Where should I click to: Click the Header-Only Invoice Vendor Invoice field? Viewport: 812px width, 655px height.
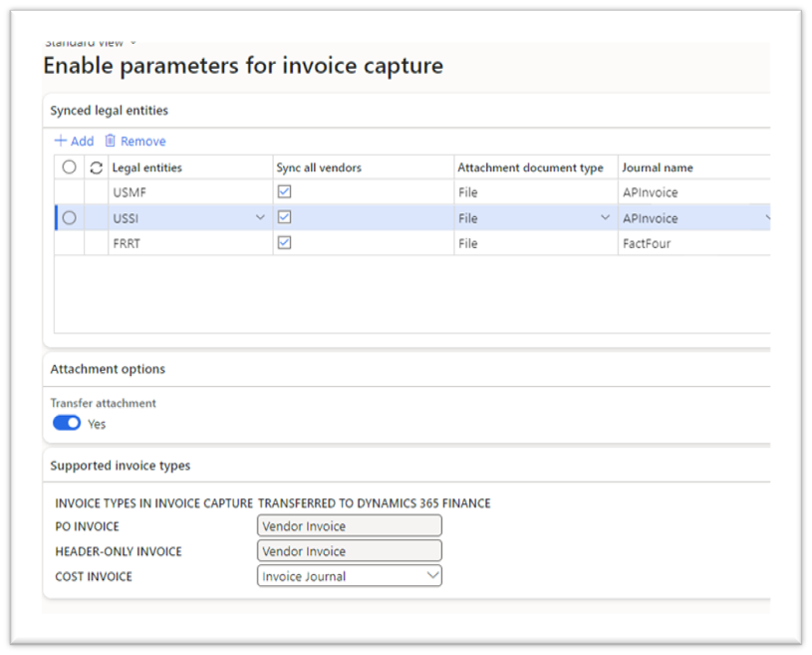click(x=349, y=550)
